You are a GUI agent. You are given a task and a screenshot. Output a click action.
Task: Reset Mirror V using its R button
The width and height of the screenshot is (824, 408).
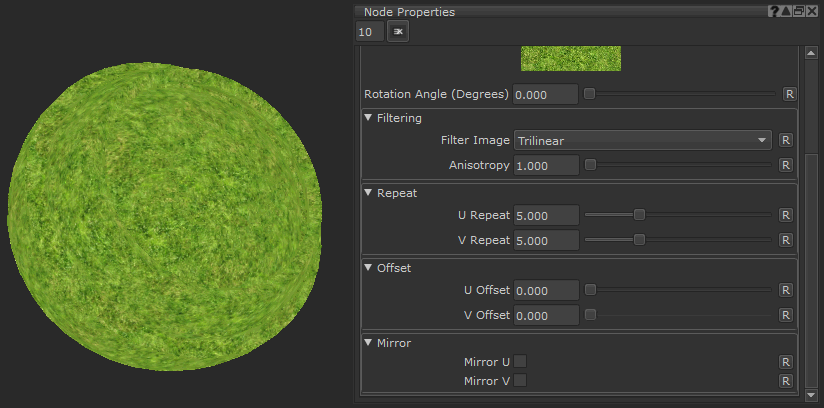[x=785, y=381]
